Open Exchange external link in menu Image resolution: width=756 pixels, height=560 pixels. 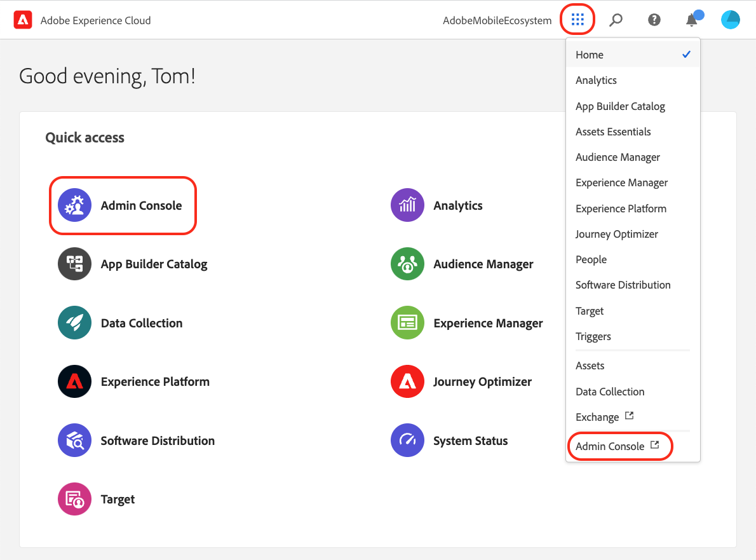click(x=605, y=417)
